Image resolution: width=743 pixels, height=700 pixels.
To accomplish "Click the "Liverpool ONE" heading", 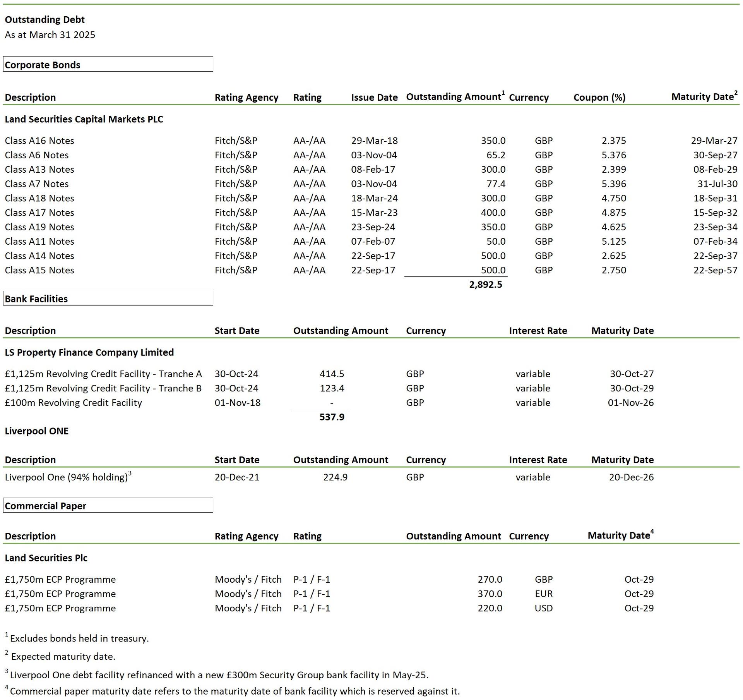I will click(37, 431).
